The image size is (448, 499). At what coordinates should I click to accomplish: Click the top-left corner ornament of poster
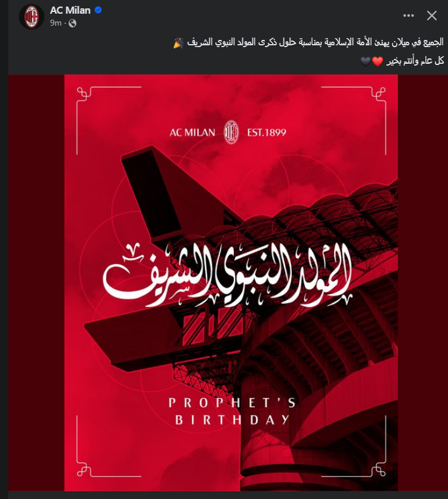click(x=85, y=95)
